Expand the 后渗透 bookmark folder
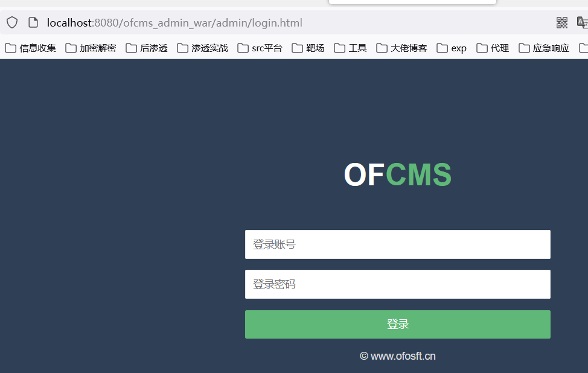 click(146, 48)
